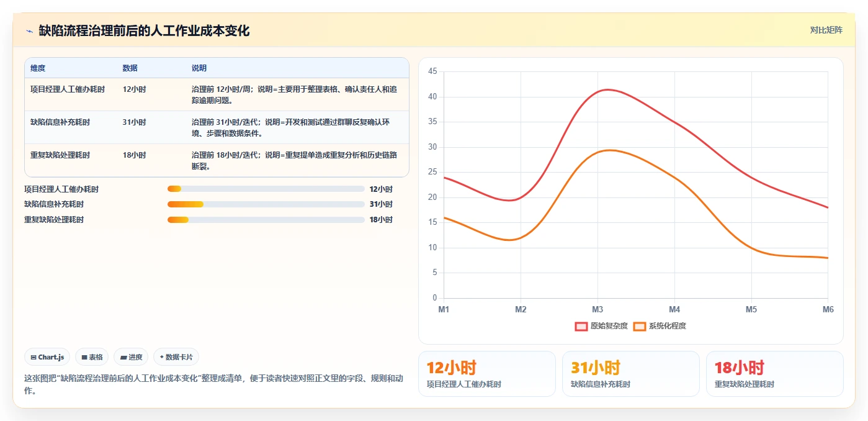Screen dimensions: 868x421
Task: Toggle the 系统化程度 legend item
Action: coord(660,326)
